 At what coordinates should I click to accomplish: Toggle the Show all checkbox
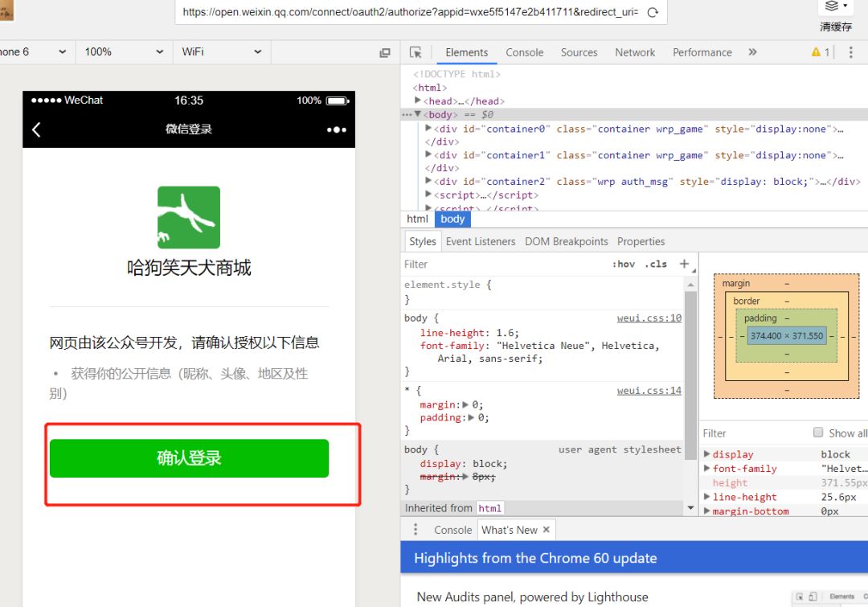(x=818, y=433)
